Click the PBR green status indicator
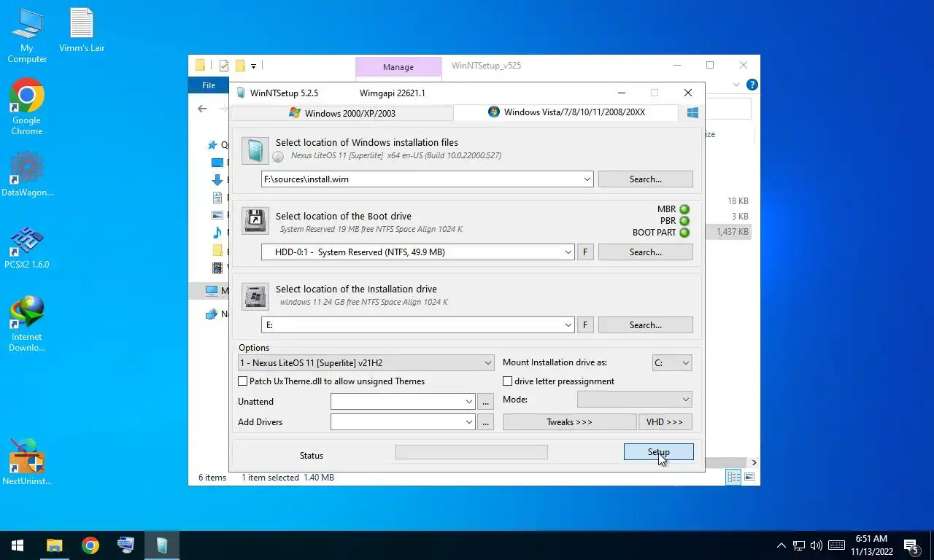 [684, 221]
